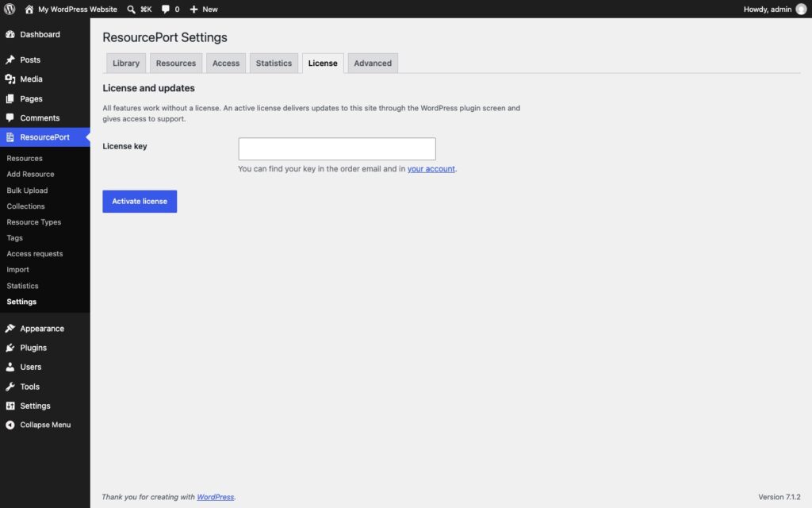Viewport: 812px width, 508px height.
Task: Click the Plugins plug icon
Action: 10,348
